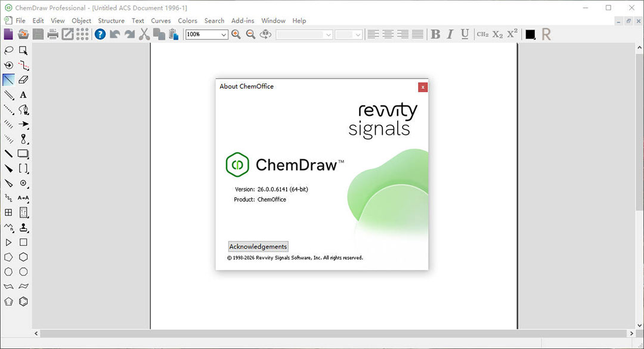The image size is (644, 349).
Task: Print the document
Action: (52, 34)
